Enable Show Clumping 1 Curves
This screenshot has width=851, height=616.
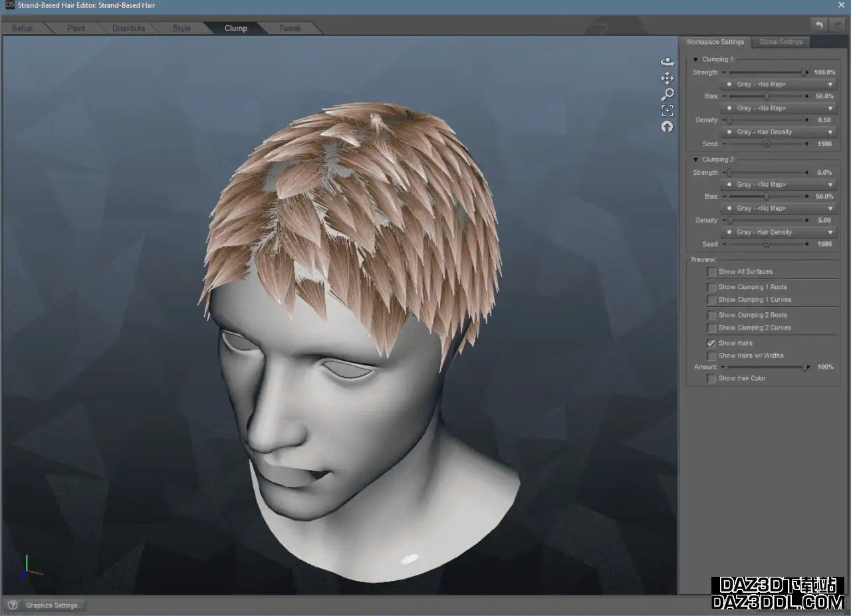click(711, 300)
